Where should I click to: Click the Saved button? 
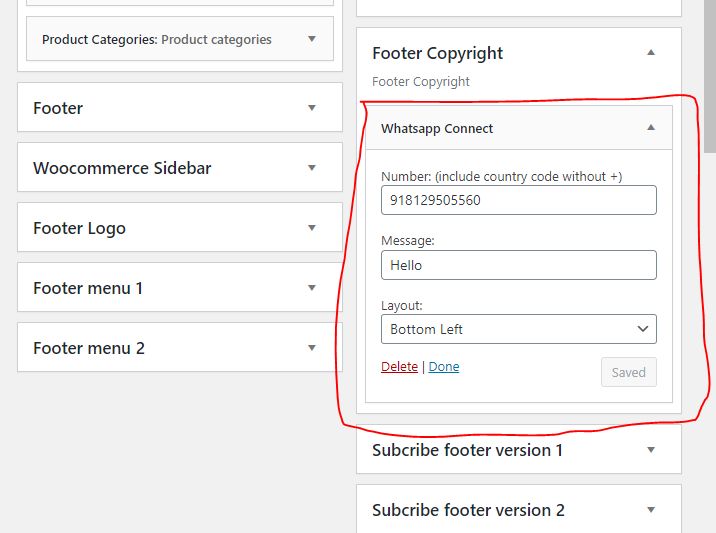pyautogui.click(x=628, y=372)
